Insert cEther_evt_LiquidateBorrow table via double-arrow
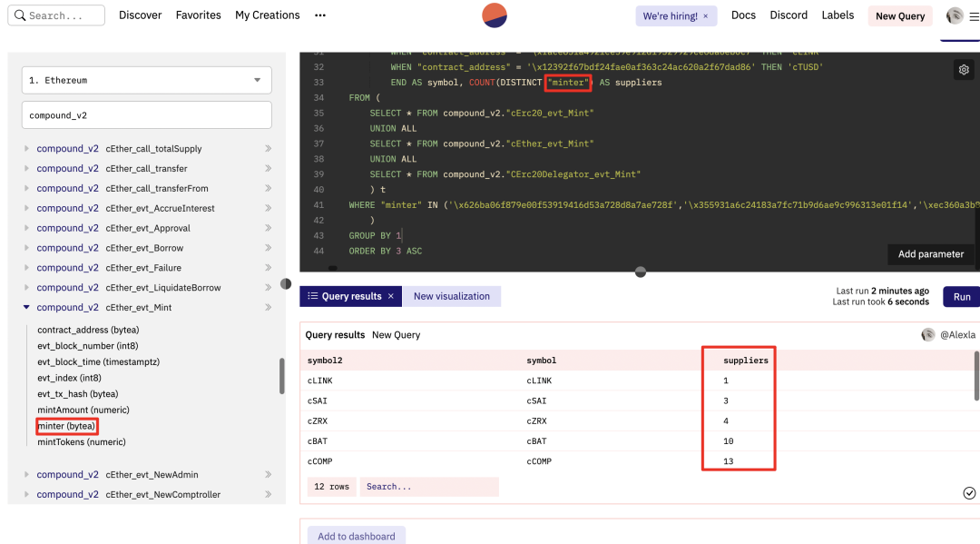This screenshot has height=544, width=980. pyautogui.click(x=268, y=288)
